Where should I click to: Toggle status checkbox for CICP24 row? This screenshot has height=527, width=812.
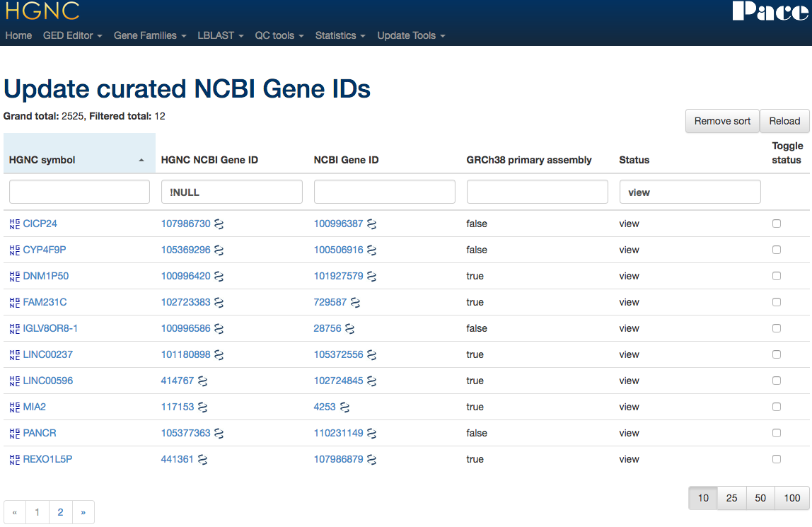[x=777, y=224]
